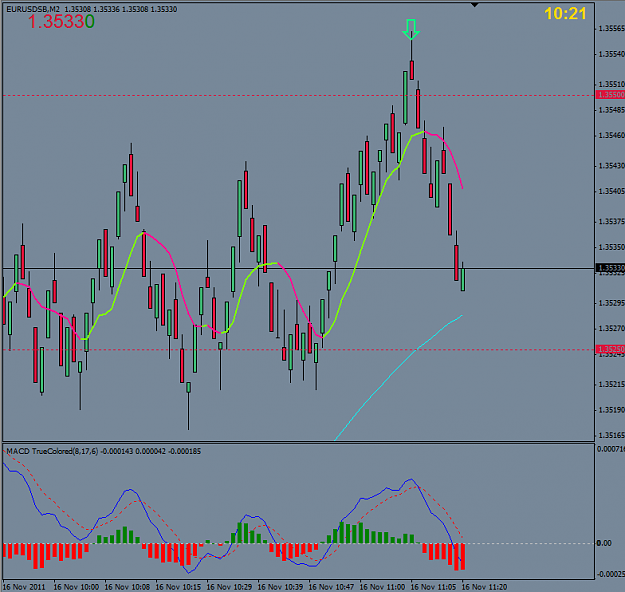Viewport: 625px width, 592px height.
Task: Click the 16 Nov 10:47 time label
Action: click(x=331, y=587)
